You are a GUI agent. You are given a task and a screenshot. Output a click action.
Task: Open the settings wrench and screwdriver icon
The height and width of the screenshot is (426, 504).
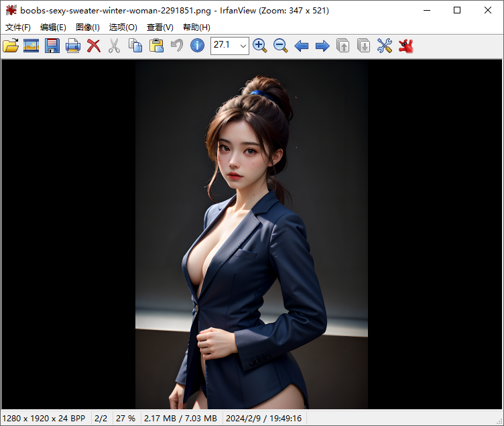click(x=384, y=46)
